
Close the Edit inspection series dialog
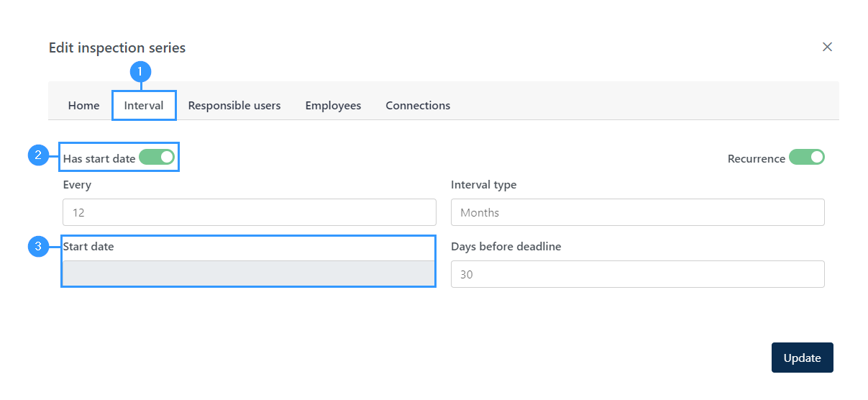coord(827,47)
